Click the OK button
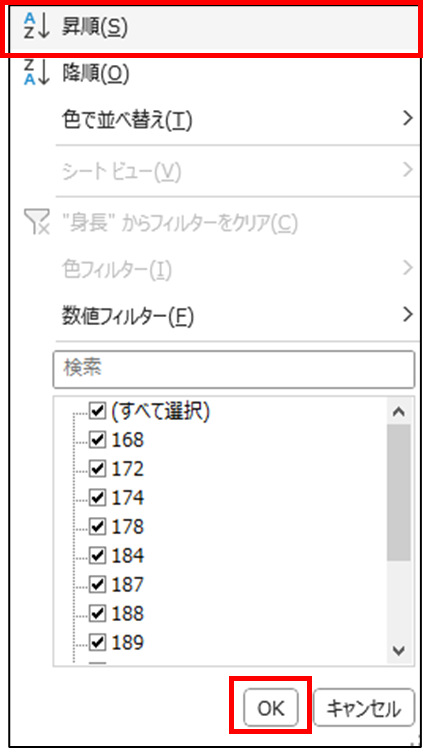 click(x=271, y=708)
